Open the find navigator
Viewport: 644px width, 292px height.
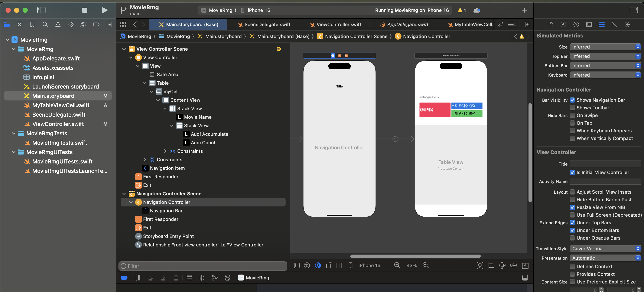pos(45,24)
